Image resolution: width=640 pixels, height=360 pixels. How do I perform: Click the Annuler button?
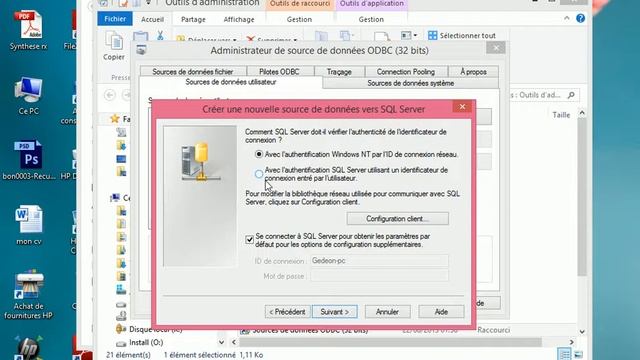coord(387,311)
